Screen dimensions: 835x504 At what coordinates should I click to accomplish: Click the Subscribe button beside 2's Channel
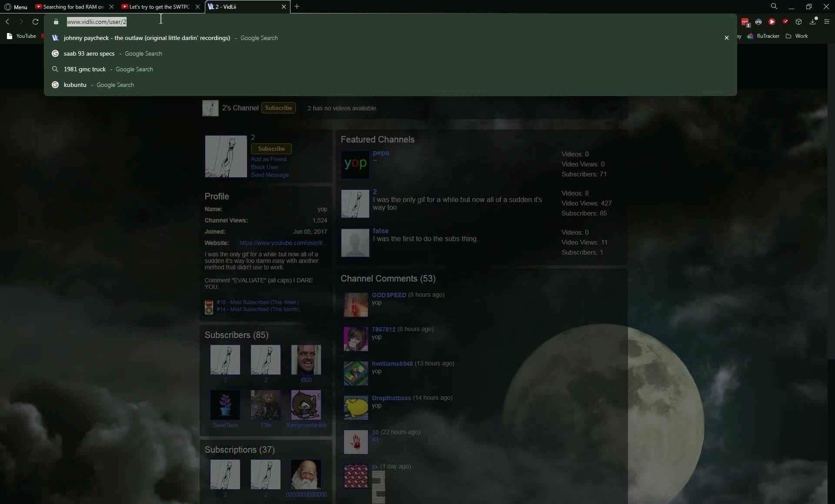pyautogui.click(x=278, y=108)
